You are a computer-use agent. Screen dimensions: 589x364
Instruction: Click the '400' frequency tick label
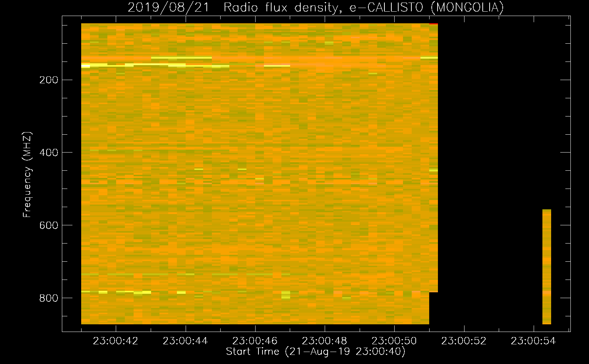pyautogui.click(x=49, y=153)
